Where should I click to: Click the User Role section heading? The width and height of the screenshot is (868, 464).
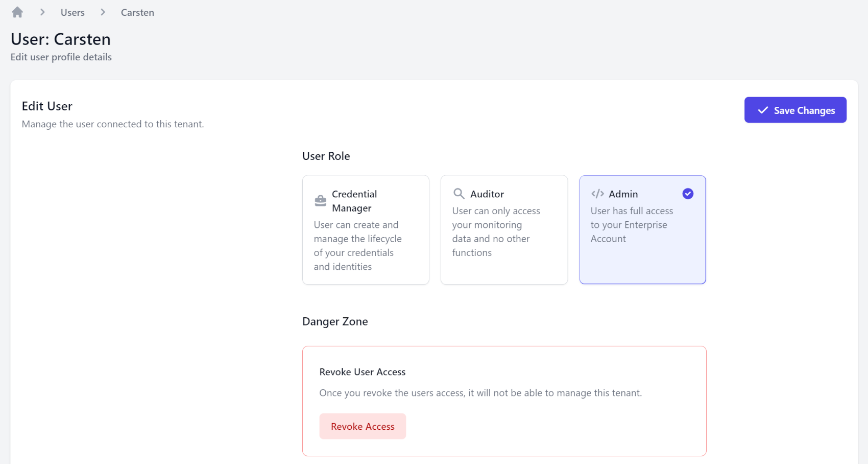click(x=326, y=156)
